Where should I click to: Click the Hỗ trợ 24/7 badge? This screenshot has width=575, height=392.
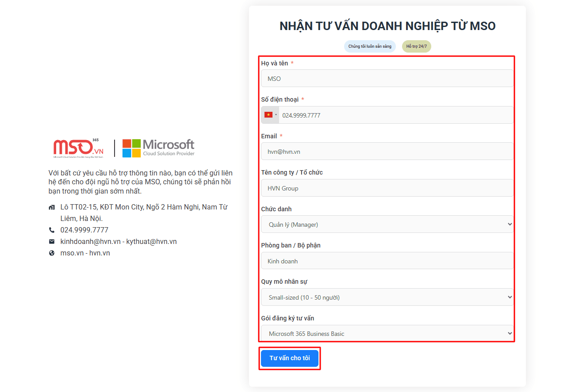416,46
